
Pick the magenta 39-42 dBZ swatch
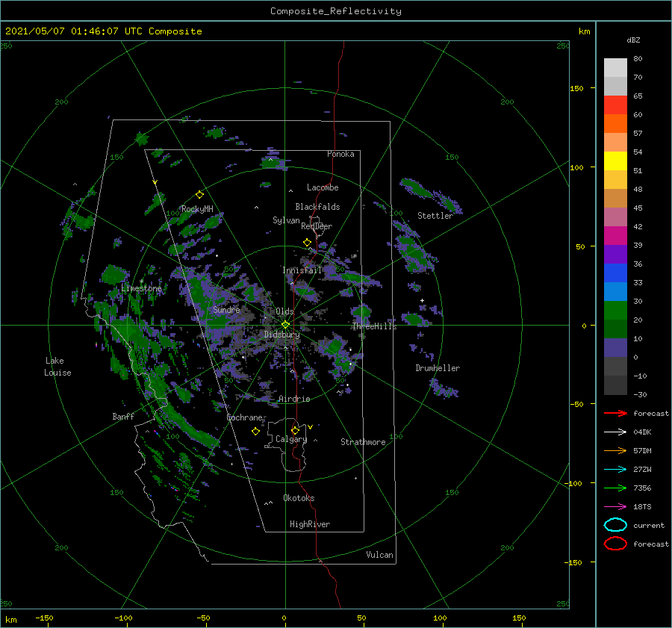point(615,235)
